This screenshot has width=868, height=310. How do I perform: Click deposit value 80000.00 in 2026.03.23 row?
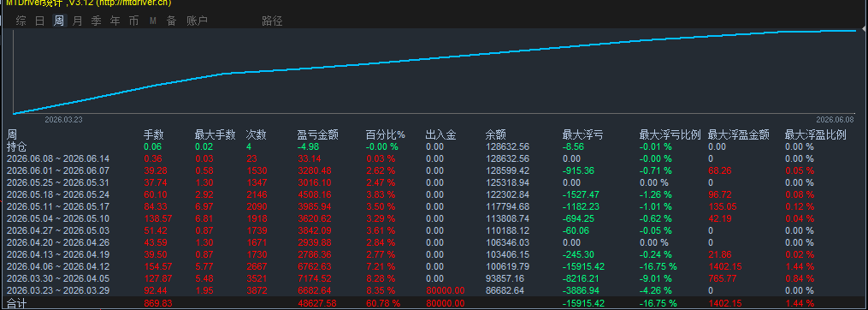point(445,290)
